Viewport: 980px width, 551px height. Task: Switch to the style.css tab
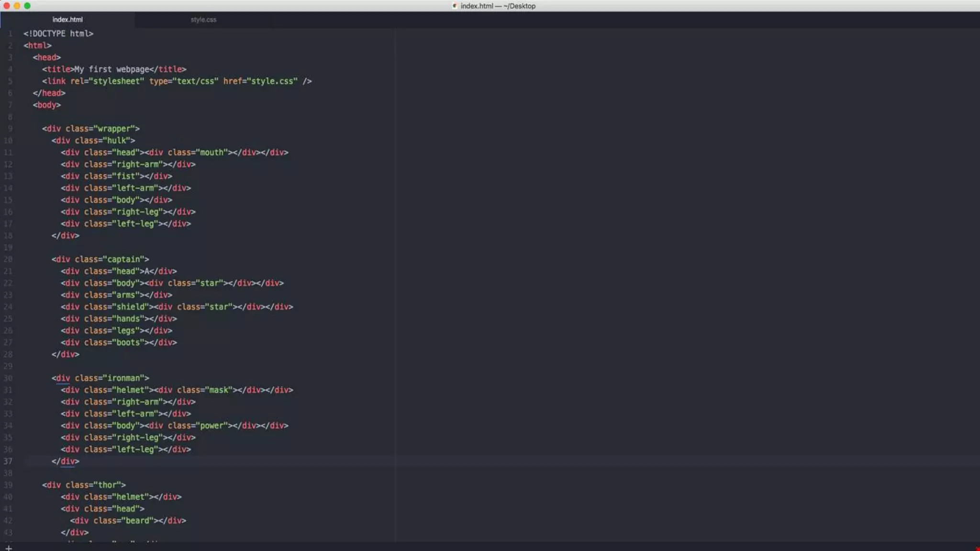pos(203,20)
